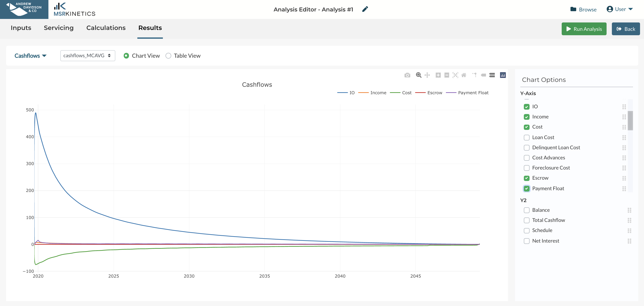Viewport: 644px width, 306px height.
Task: Click drag handle next to IO
Action: [624, 107]
